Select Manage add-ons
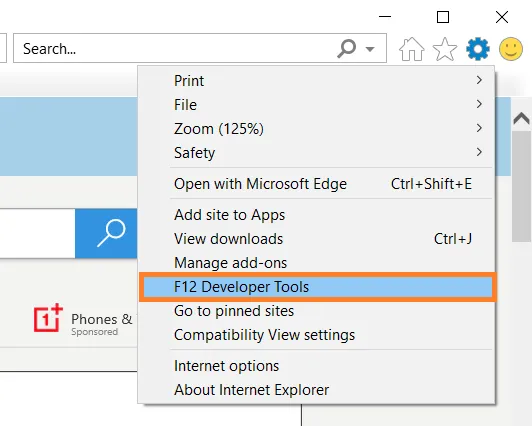This screenshot has height=426, width=532. [x=317, y=263]
